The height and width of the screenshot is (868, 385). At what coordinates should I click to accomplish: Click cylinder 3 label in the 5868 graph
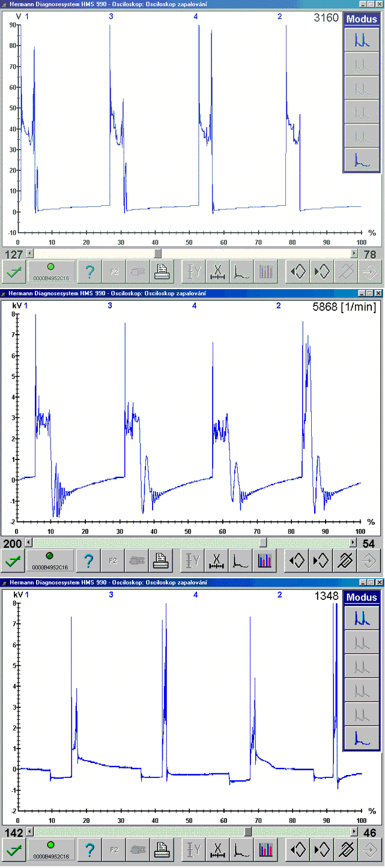click(x=110, y=306)
